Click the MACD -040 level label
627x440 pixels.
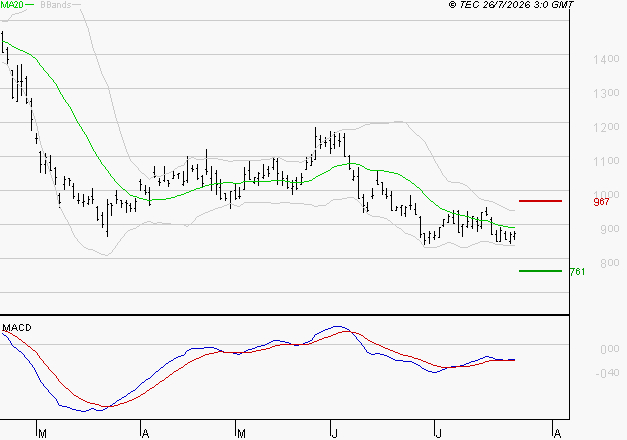[607, 373]
